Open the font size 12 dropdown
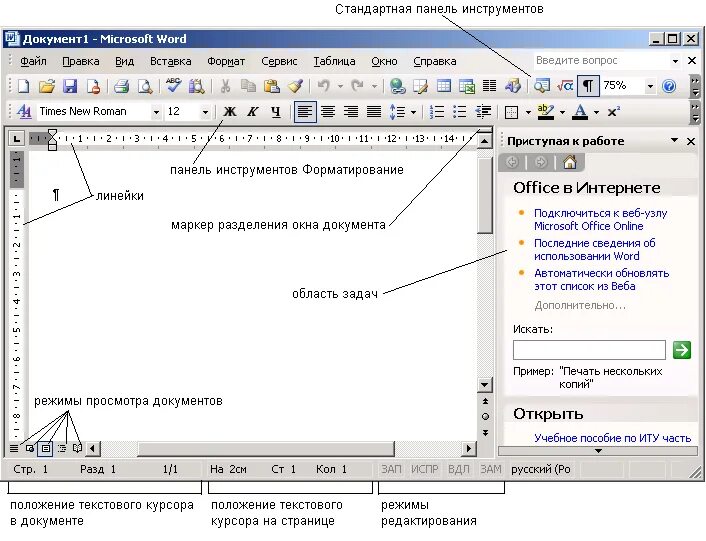Screen dimensions: 706x541 pyautogui.click(x=205, y=112)
